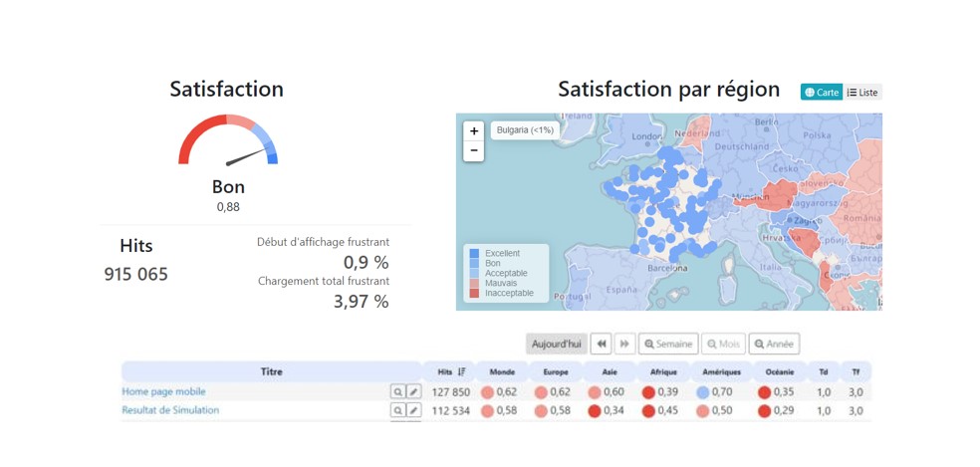
Task: Switch region view to Carte
Action: point(822,92)
